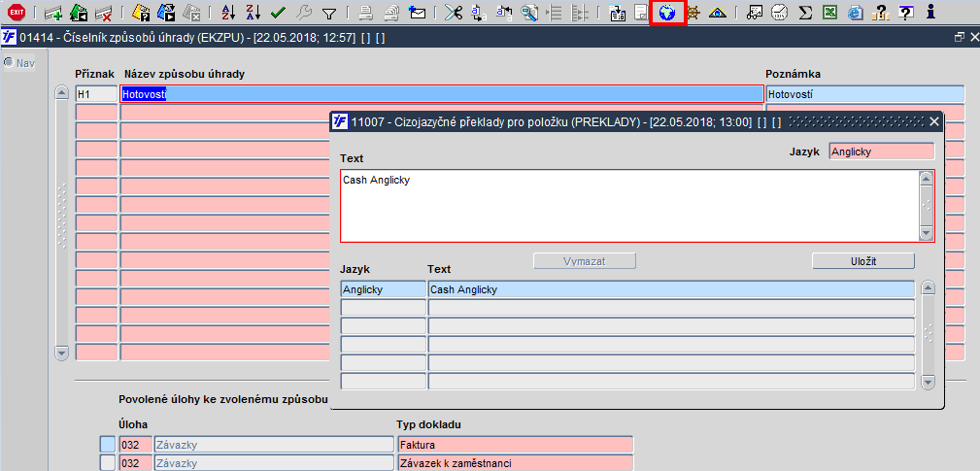Open the Internet Explorer browser icon
The width and height of the screenshot is (980, 471).
pyautogui.click(x=855, y=13)
